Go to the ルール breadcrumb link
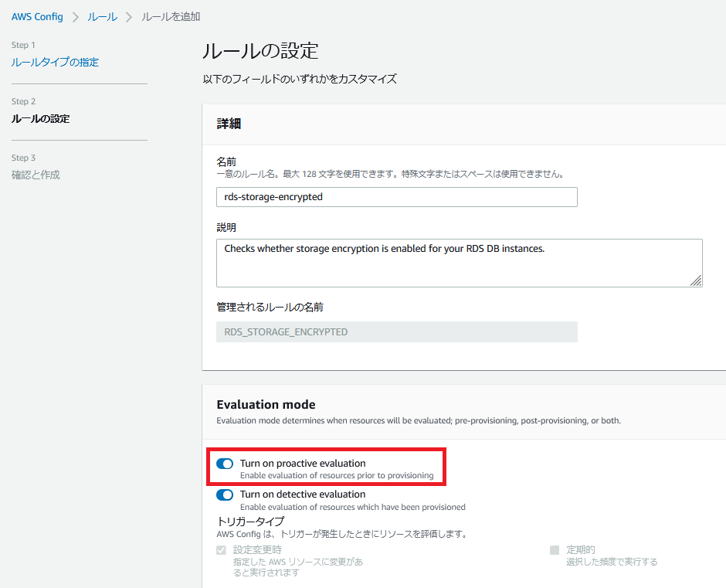 tap(102, 17)
